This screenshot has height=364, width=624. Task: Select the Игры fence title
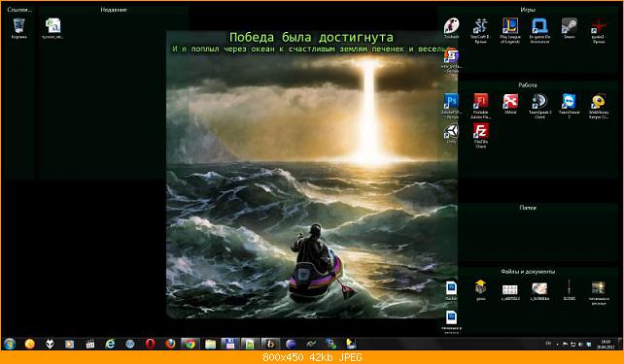528,10
